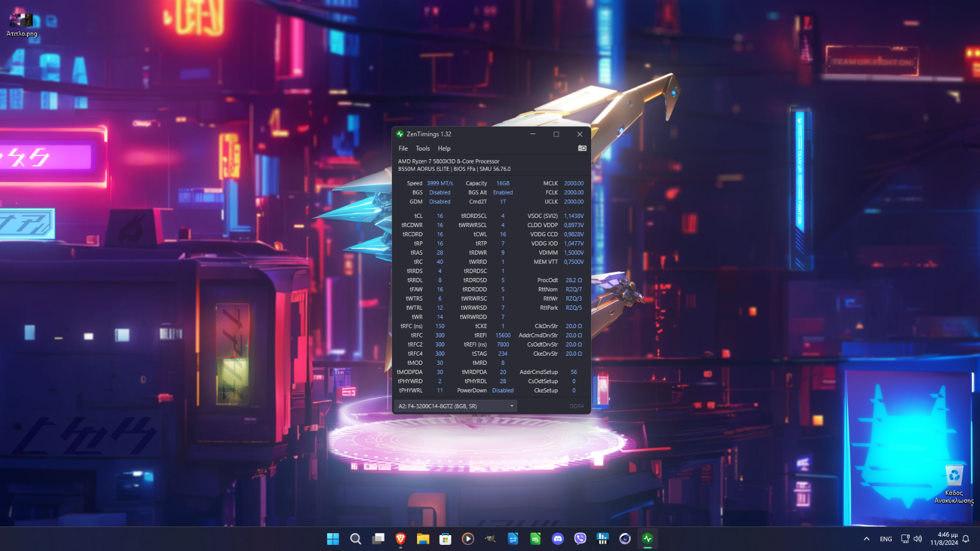Image resolution: width=980 pixels, height=551 pixels.
Task: Open Microsoft Store from taskbar
Action: (445, 539)
